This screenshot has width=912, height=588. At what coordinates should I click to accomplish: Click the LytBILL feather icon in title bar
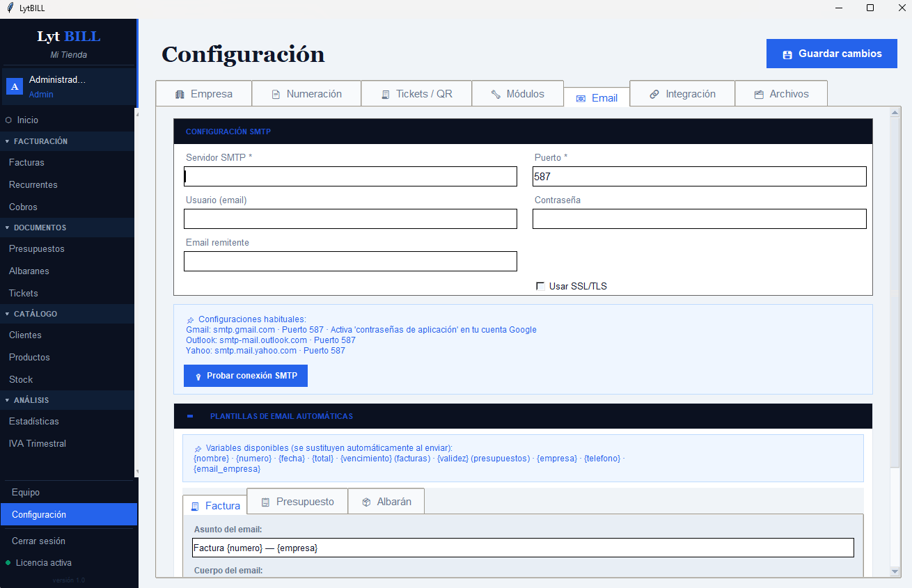click(x=10, y=8)
